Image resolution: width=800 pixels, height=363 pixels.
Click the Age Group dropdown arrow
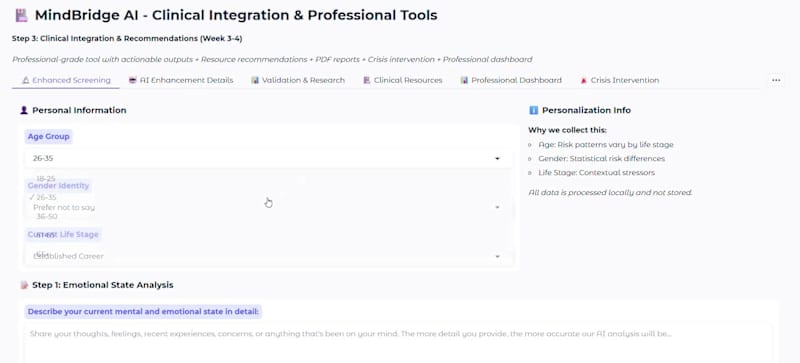[x=497, y=159]
